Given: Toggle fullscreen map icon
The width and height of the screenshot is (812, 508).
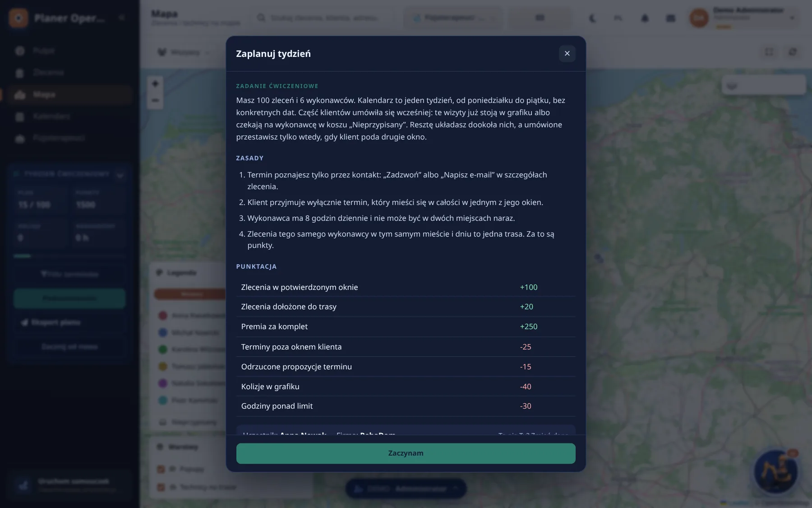Looking at the screenshot, I should [769, 52].
